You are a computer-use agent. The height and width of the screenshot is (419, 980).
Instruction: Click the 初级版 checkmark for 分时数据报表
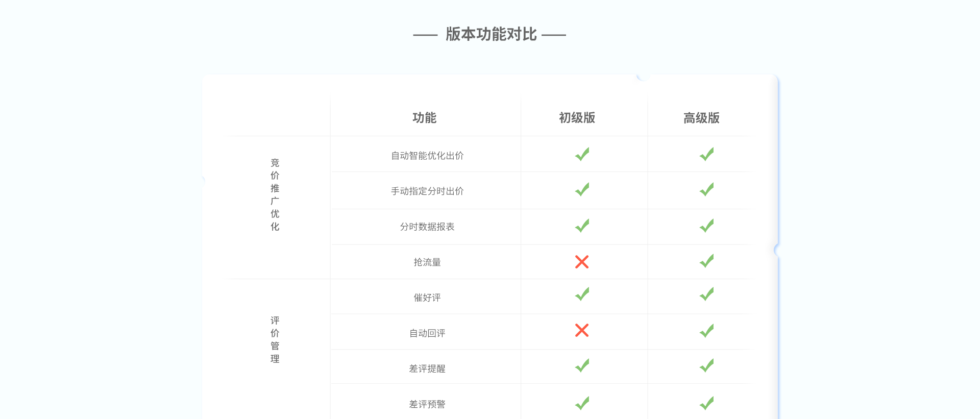point(582,226)
